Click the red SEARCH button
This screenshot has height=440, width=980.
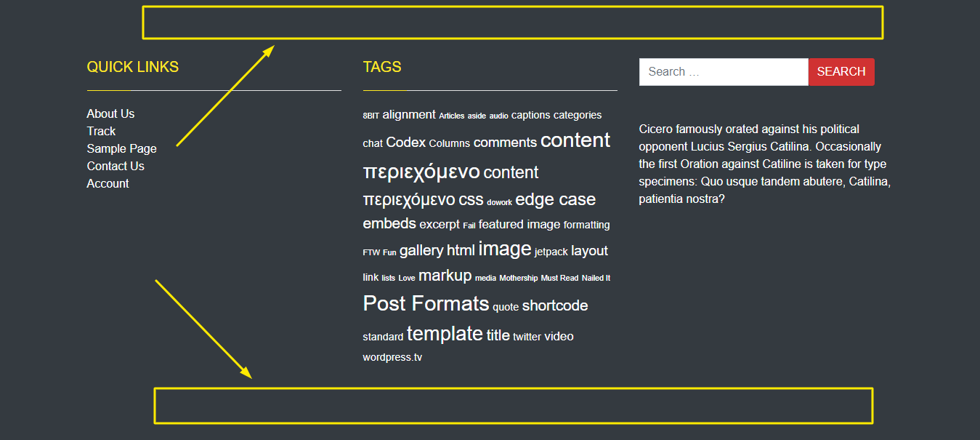[x=841, y=72]
